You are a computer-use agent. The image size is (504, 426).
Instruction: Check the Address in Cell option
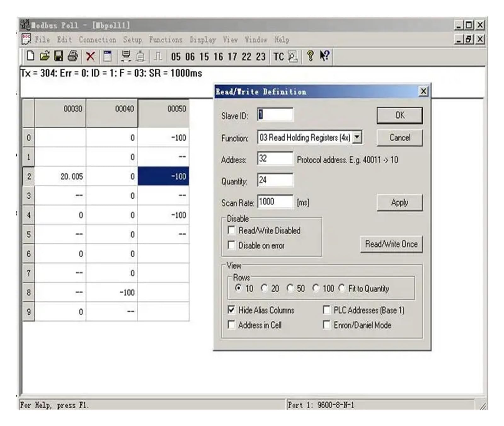point(232,325)
